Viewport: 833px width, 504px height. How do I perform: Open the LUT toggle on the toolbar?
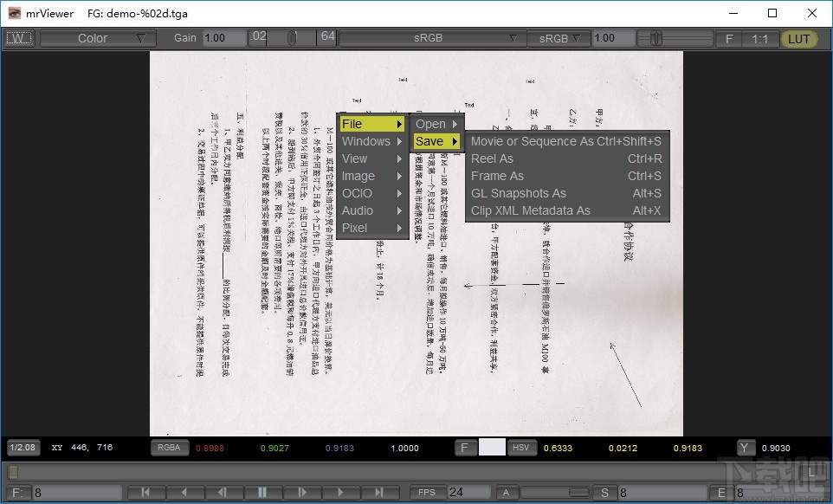point(797,38)
